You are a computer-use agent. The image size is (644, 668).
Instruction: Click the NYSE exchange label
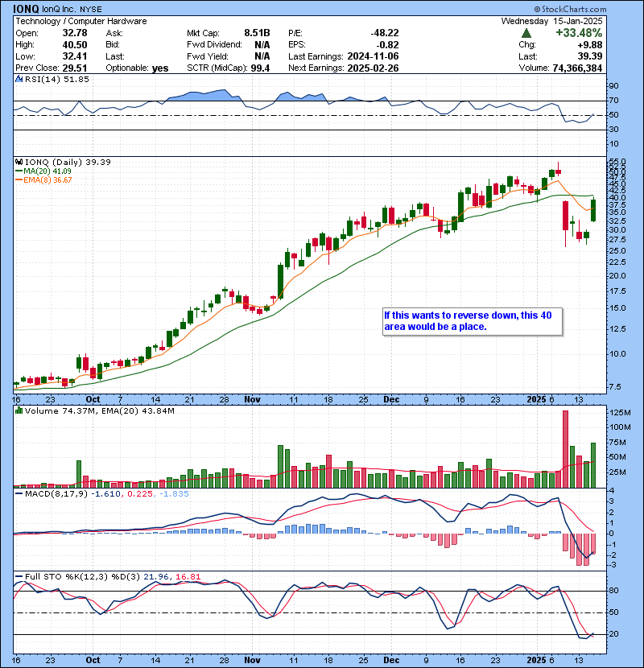coord(91,10)
